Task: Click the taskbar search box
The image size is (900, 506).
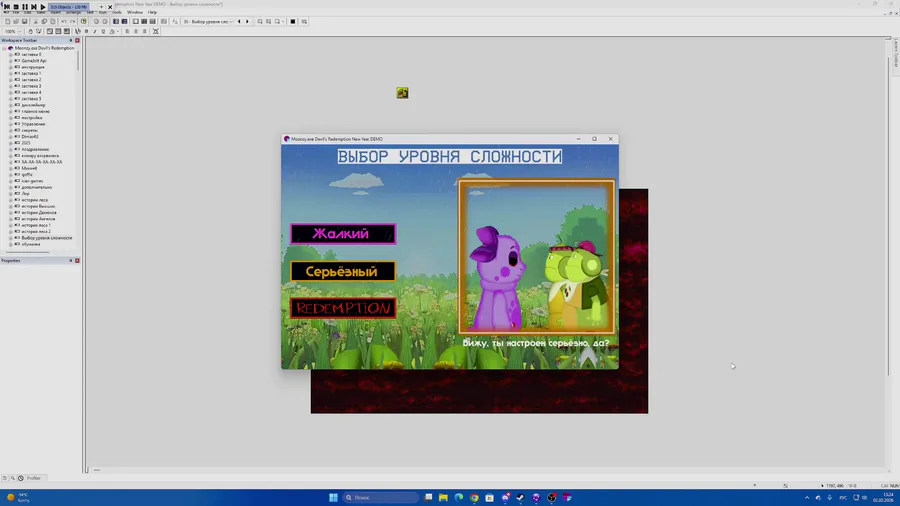Action: [381, 497]
